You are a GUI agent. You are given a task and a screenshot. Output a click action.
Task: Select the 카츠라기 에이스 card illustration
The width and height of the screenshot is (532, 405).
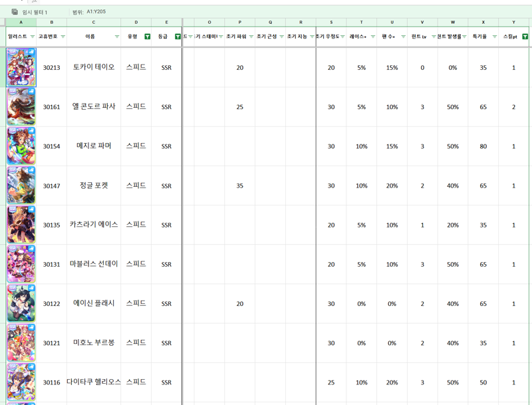click(21, 225)
